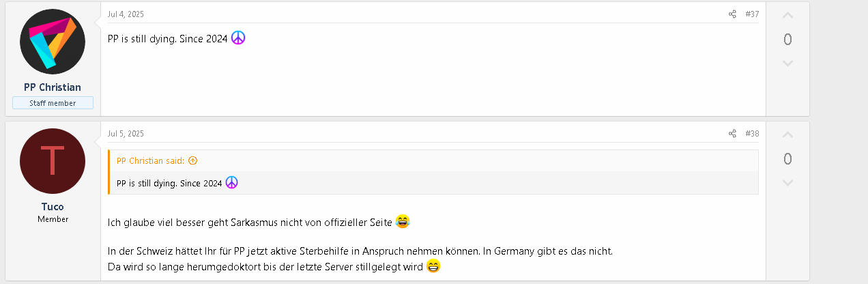Downvote PP Christian's post #37
This screenshot has height=284, width=868.
(x=787, y=63)
